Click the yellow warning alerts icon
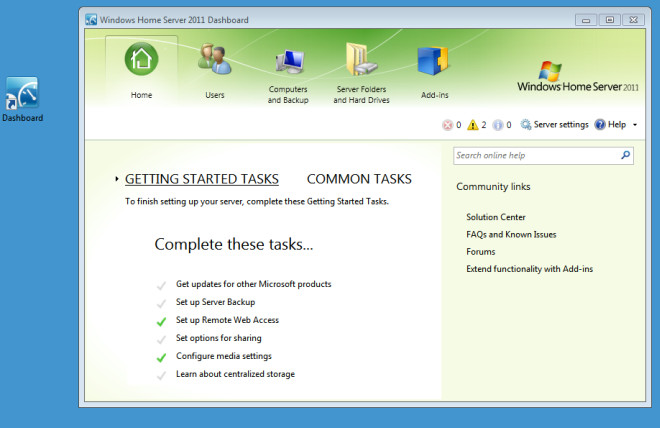Screen dimensions: 660x428 coord(473,125)
